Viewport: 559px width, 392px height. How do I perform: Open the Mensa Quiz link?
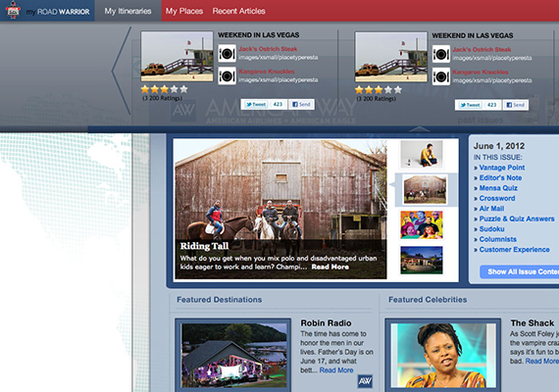(498, 188)
